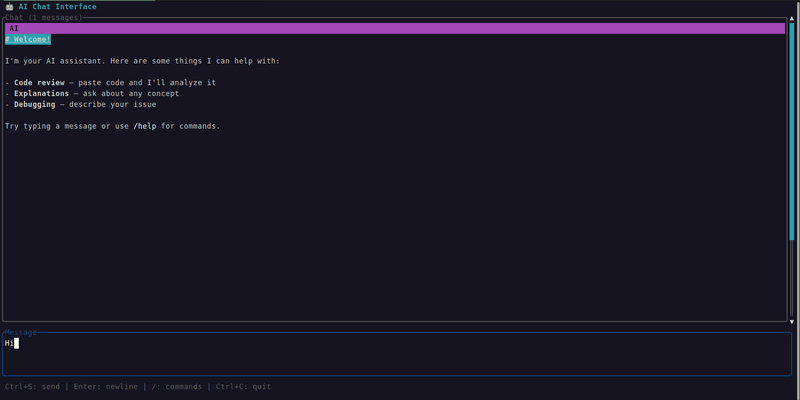Click the "Ctrl+S: send" shortcut hint

tap(32, 386)
